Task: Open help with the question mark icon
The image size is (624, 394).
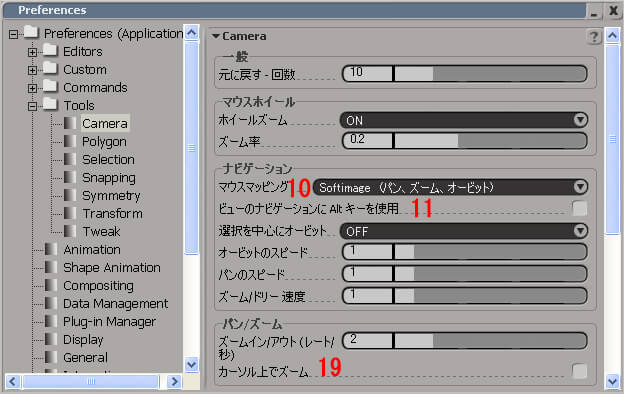Action: (x=594, y=37)
